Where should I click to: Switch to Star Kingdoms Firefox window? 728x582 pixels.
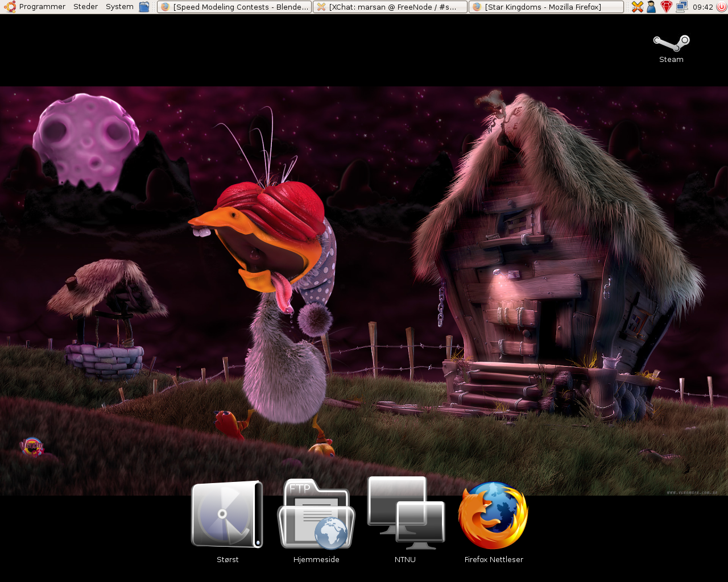[x=546, y=7]
